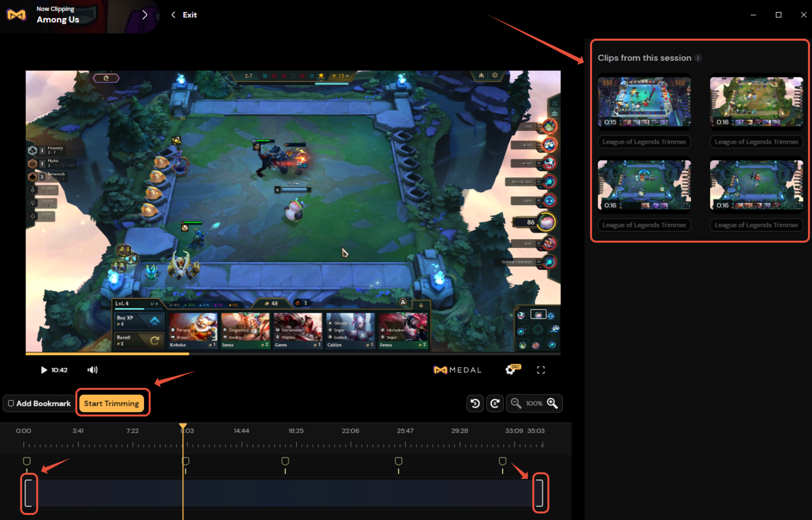The width and height of the screenshot is (812, 520).
Task: Select the bookmark marker below 33:09
Action: tap(503, 461)
